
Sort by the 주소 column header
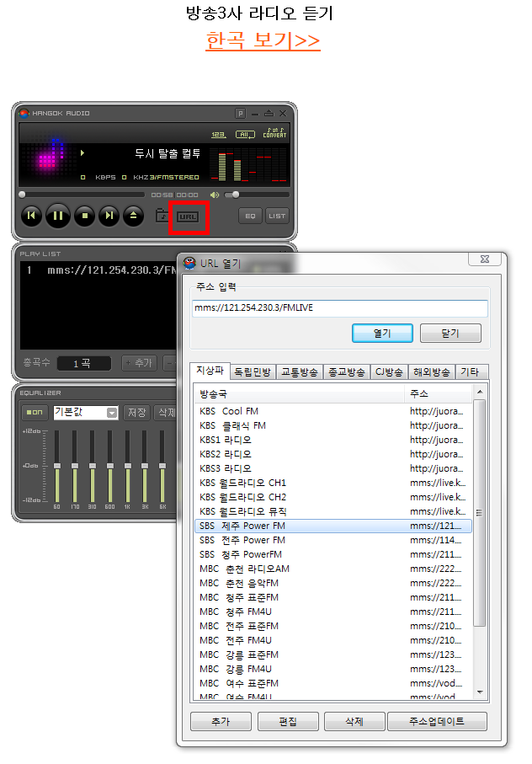click(x=438, y=393)
